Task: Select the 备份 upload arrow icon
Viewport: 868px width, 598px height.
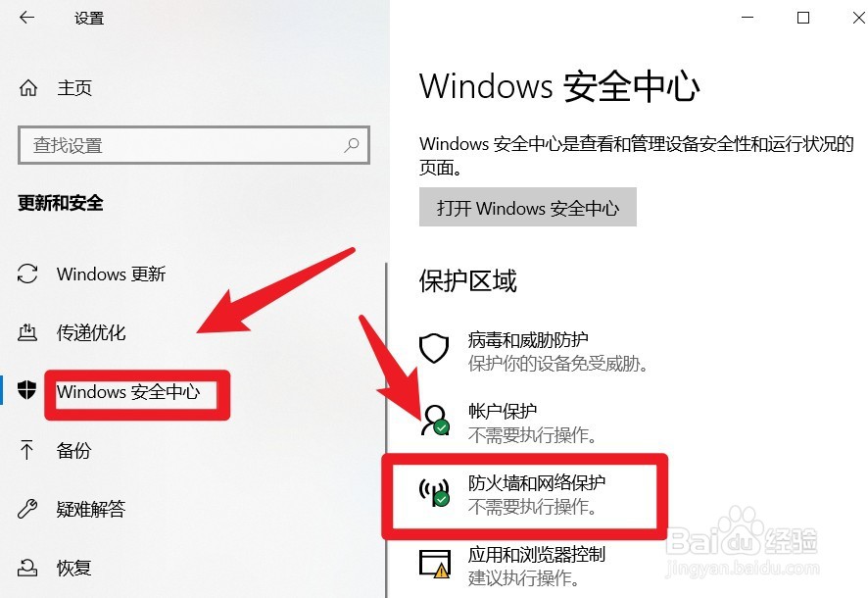Action: [26, 450]
